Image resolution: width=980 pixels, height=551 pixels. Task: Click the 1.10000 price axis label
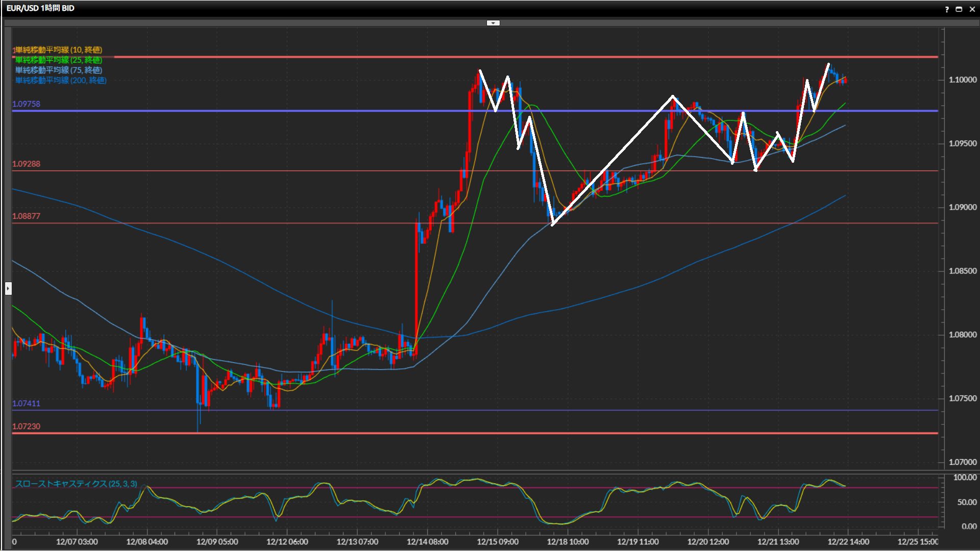[x=962, y=80]
